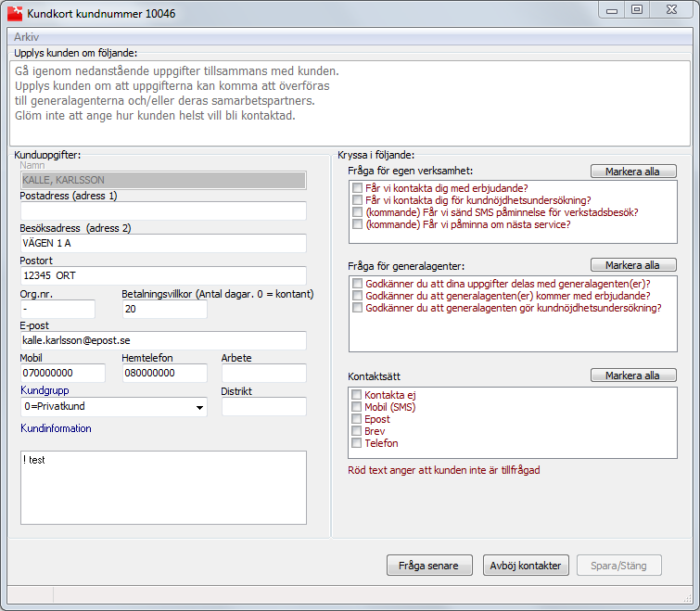Click Markera alla for Kontaktsätt
Viewport: 700px width, 611px height.
point(633,376)
